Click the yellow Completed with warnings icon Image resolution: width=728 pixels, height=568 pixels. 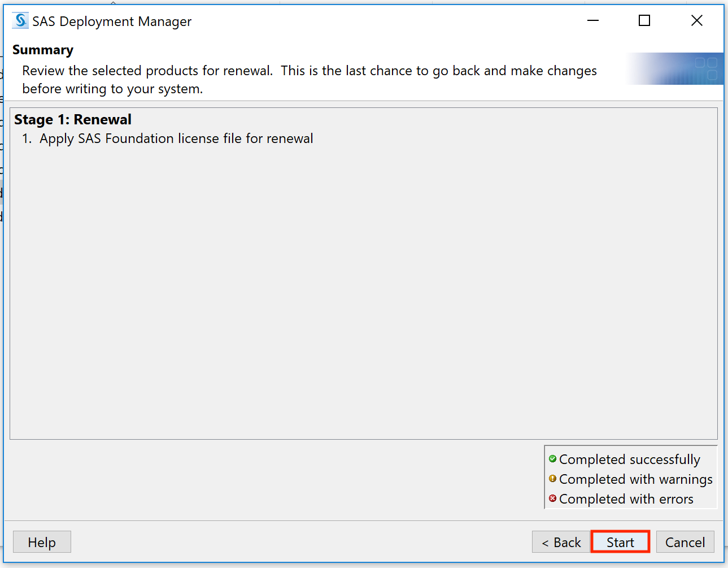click(x=552, y=479)
